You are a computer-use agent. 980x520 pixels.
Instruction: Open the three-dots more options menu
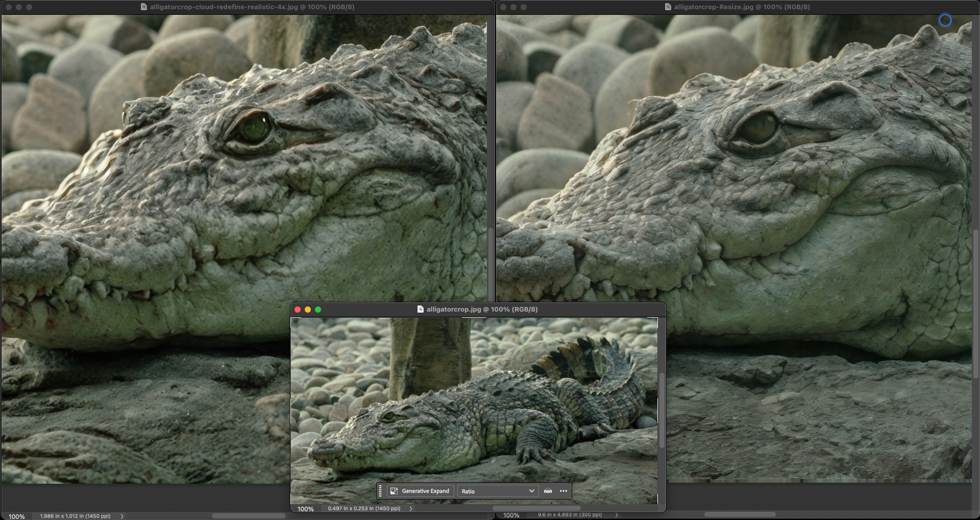click(563, 491)
